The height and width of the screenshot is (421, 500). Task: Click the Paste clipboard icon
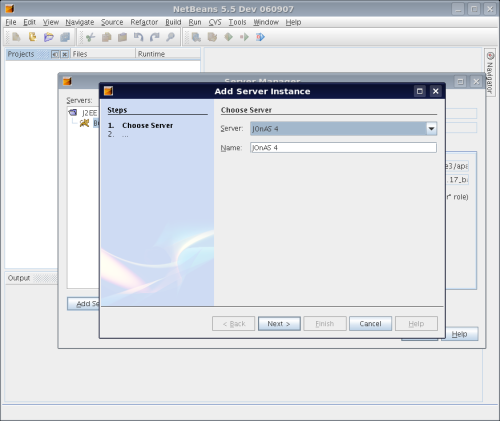pos(122,37)
